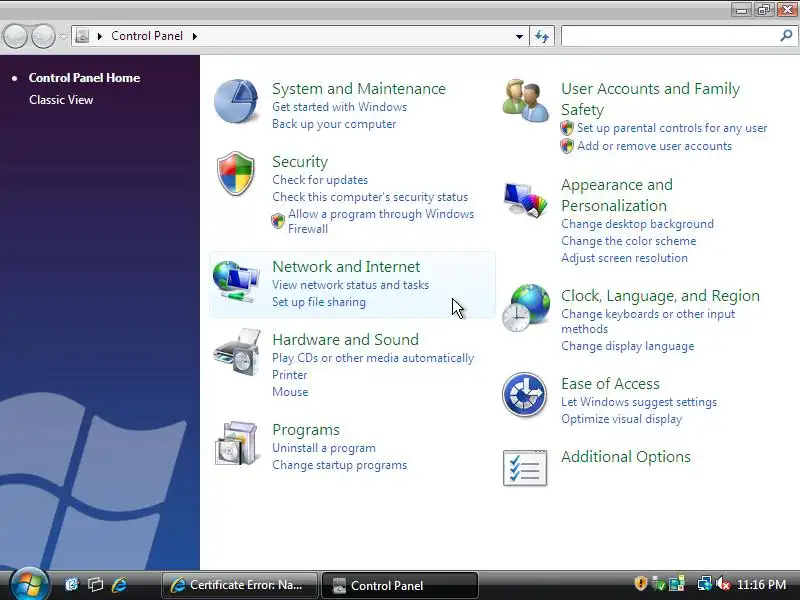Open System and Maintenance heading

point(359,89)
